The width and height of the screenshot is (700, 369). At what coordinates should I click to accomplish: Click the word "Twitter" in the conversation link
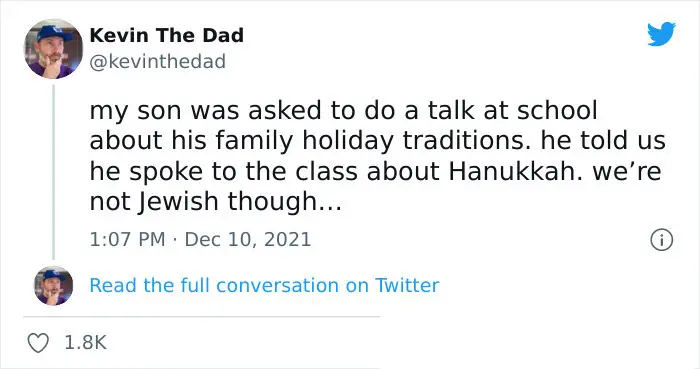click(407, 285)
